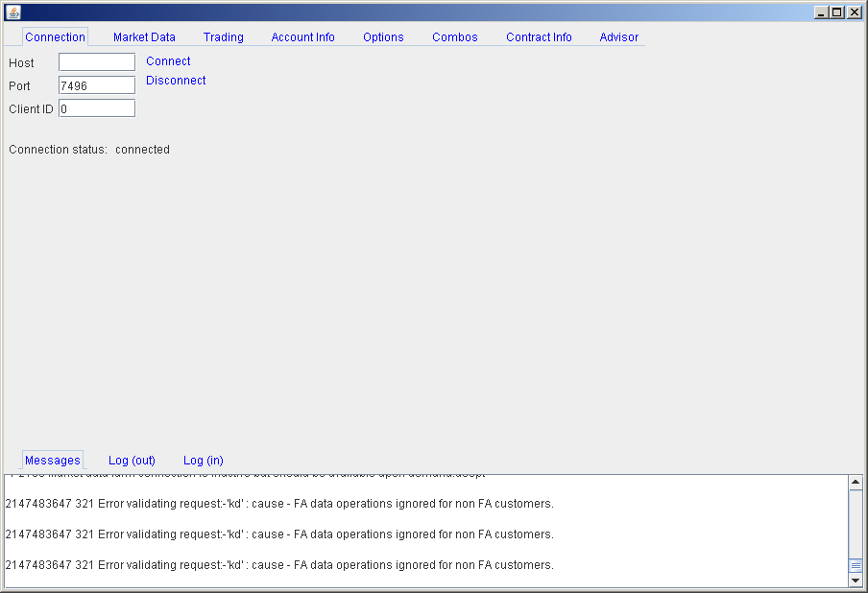The image size is (868, 593).
Task: Click the "Connection status:" label
Action: click(59, 150)
